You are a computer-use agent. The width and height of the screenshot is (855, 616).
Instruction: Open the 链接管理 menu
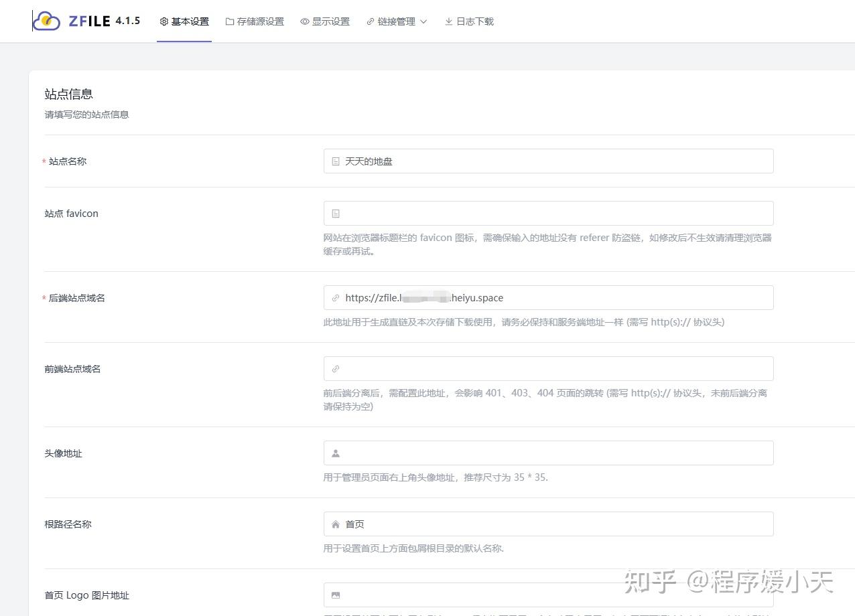point(397,21)
